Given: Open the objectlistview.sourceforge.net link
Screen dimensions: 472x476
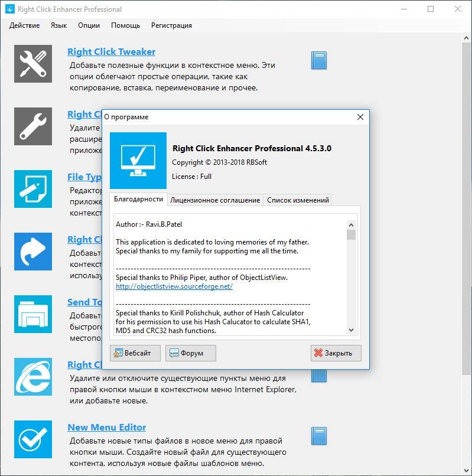Looking at the screenshot, I should pyautogui.click(x=174, y=286).
